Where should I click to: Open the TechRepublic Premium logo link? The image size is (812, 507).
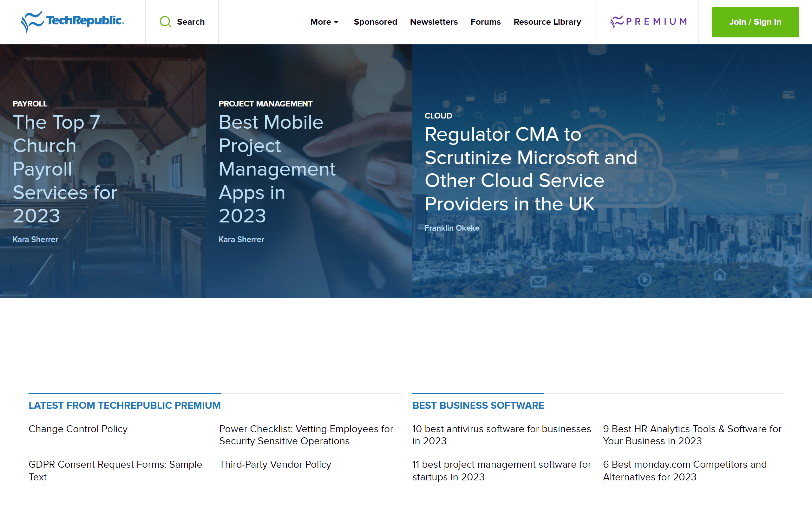(x=648, y=22)
